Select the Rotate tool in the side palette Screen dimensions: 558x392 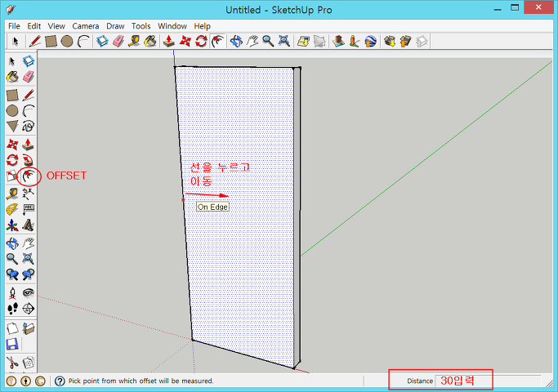click(x=12, y=160)
